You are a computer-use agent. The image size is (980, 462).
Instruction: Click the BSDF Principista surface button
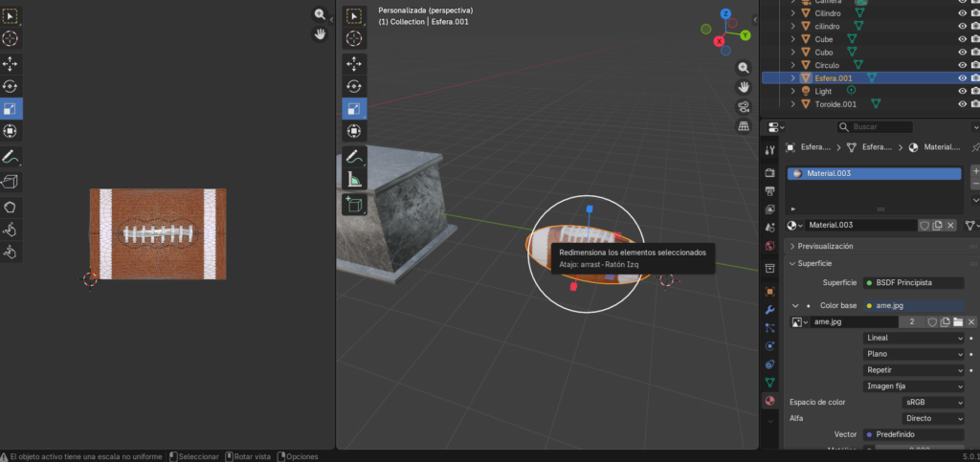(912, 283)
